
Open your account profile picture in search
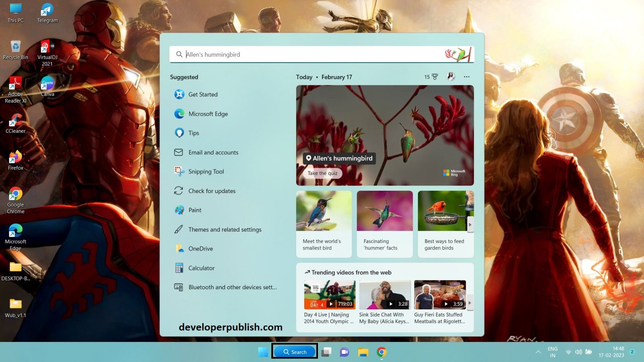pos(450,76)
